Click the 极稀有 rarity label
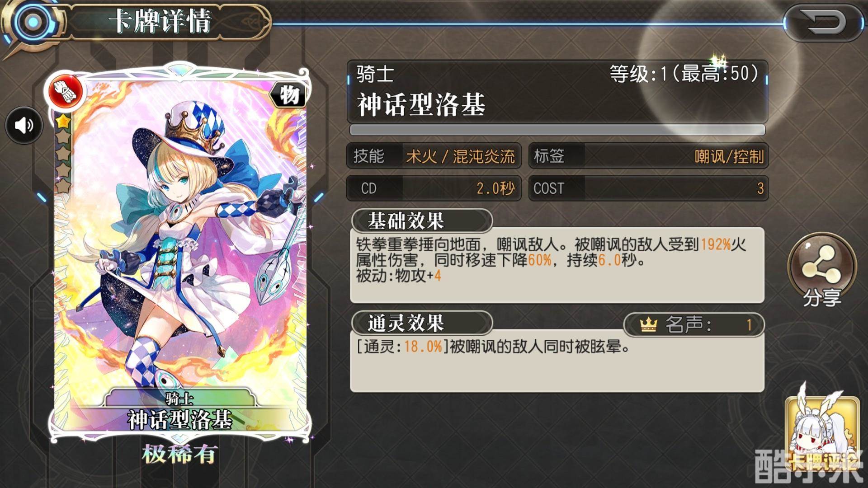 click(x=180, y=454)
